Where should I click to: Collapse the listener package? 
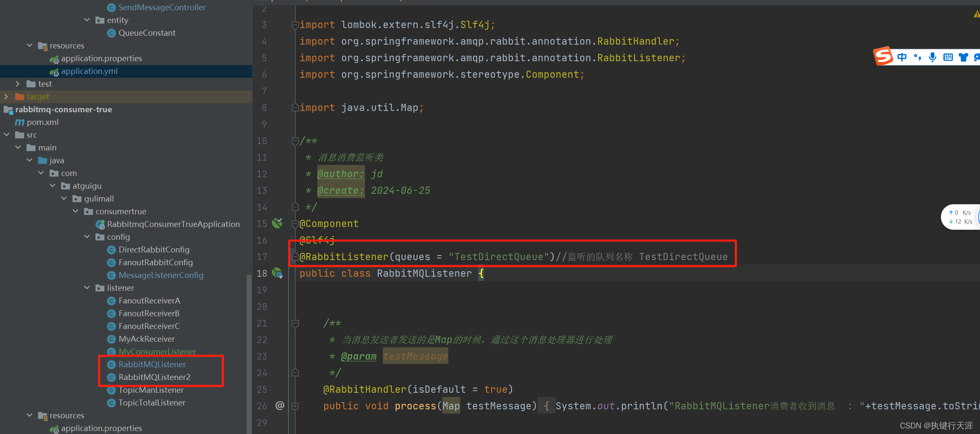(x=87, y=288)
